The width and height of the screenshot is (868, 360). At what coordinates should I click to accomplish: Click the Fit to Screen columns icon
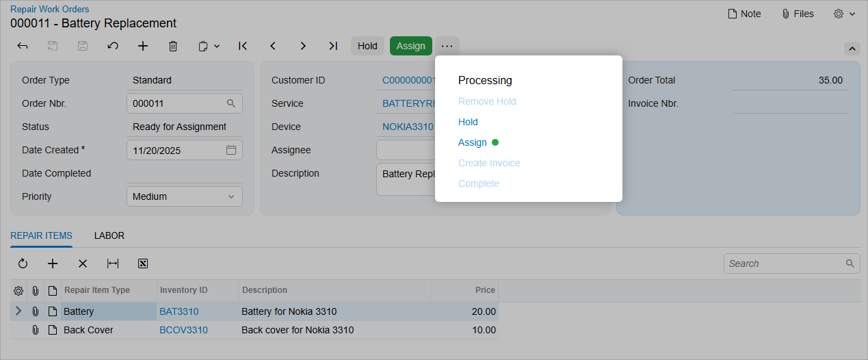[113, 263]
